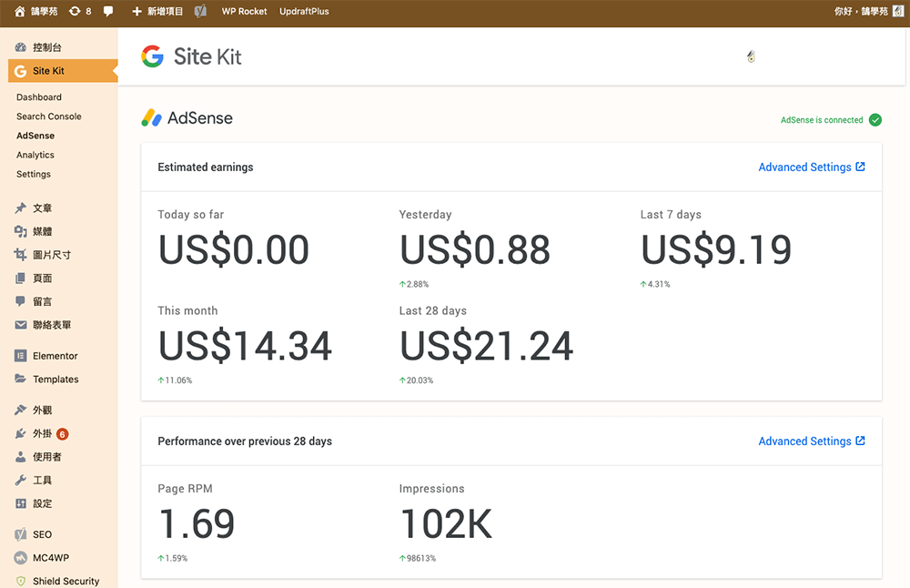The height and width of the screenshot is (588, 910).
Task: Click the Google G icon beside Site Kit menu
Action: click(x=21, y=71)
